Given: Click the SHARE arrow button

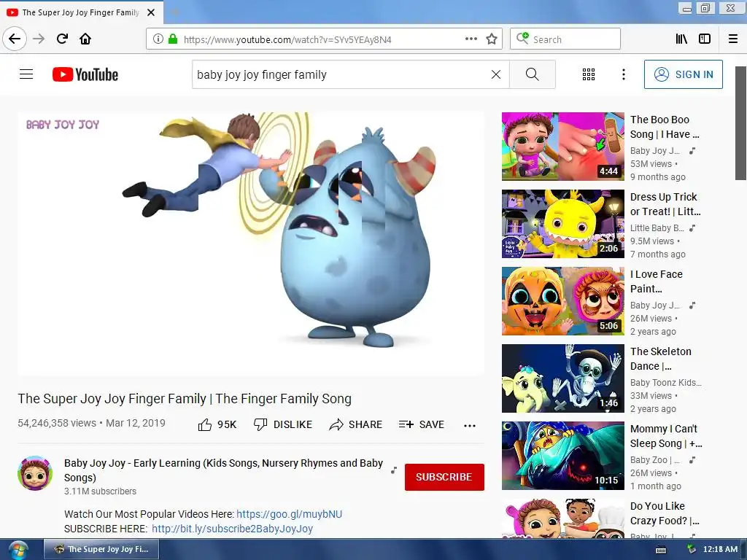Looking at the screenshot, I should click(x=355, y=424).
